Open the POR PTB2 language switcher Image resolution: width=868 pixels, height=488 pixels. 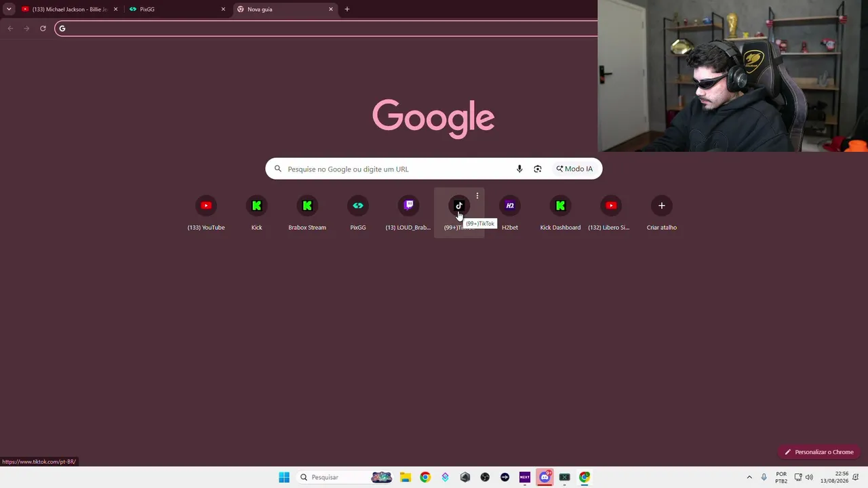[781, 477]
